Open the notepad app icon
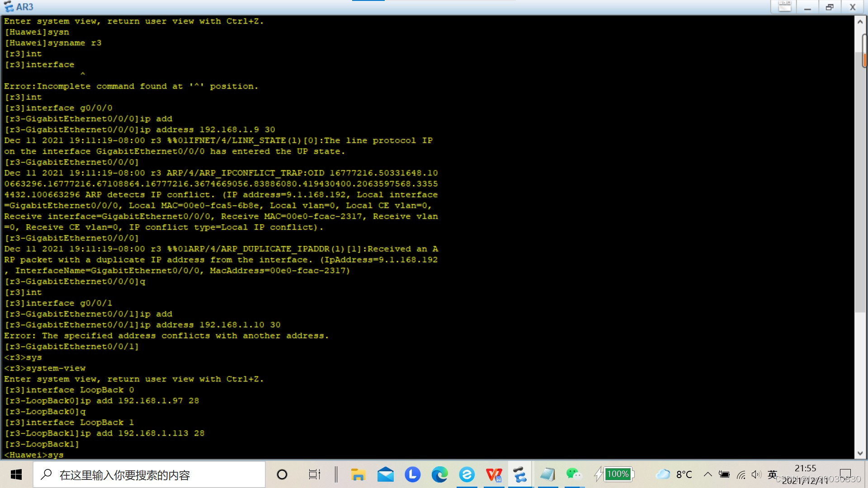Viewport: 868px width, 488px height. pyautogui.click(x=547, y=474)
